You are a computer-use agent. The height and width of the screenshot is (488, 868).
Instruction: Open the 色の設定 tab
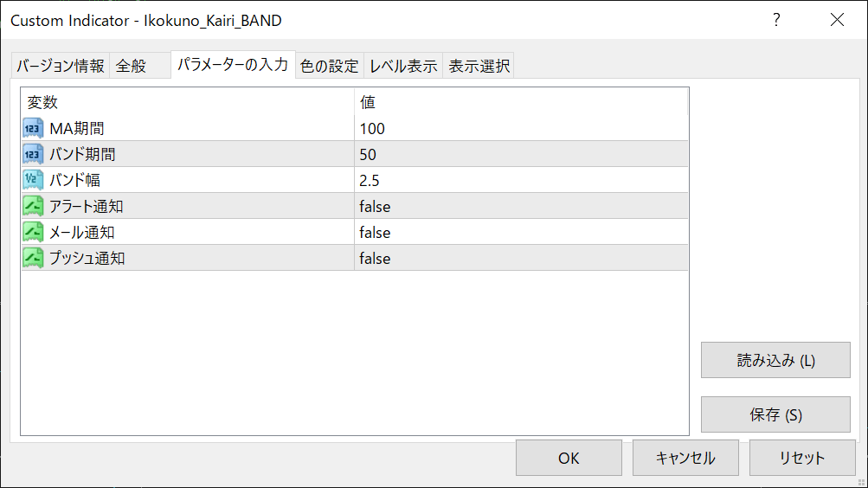point(330,66)
